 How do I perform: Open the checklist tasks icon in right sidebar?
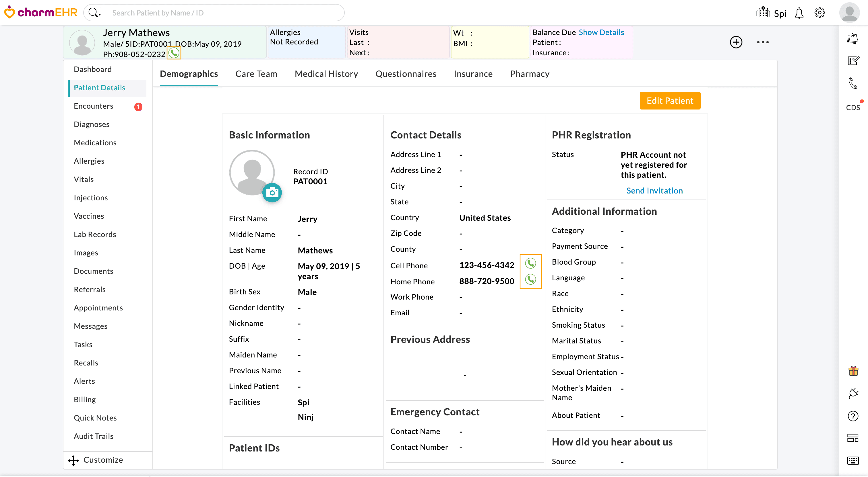tap(854, 60)
